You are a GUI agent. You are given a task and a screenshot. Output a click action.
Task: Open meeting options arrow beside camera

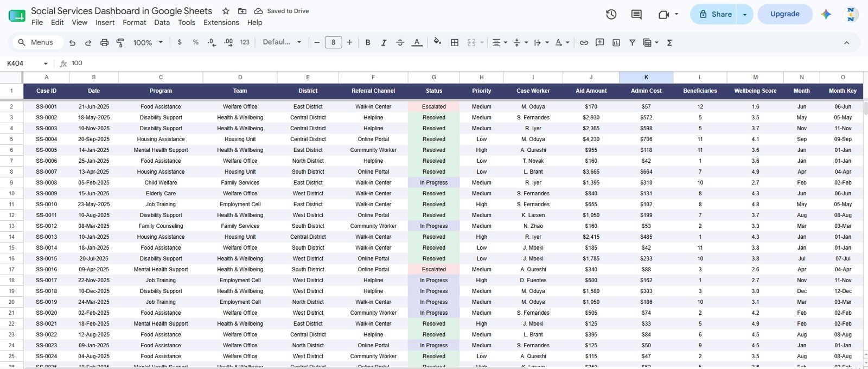point(676,15)
